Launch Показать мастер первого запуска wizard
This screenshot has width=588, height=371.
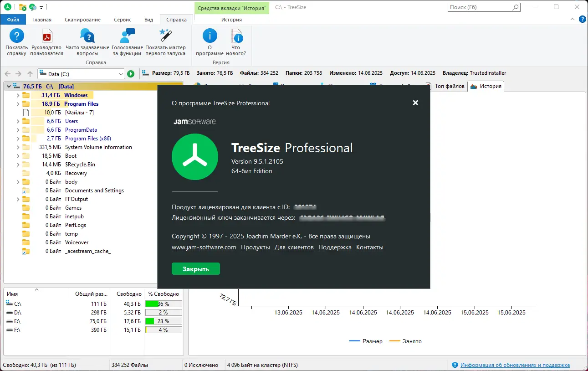coord(165,36)
